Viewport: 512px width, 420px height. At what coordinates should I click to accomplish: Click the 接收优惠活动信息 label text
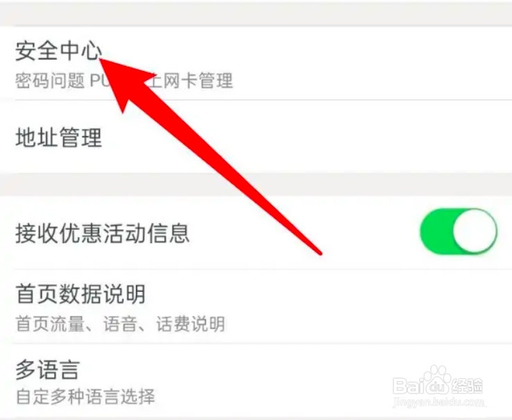point(102,233)
